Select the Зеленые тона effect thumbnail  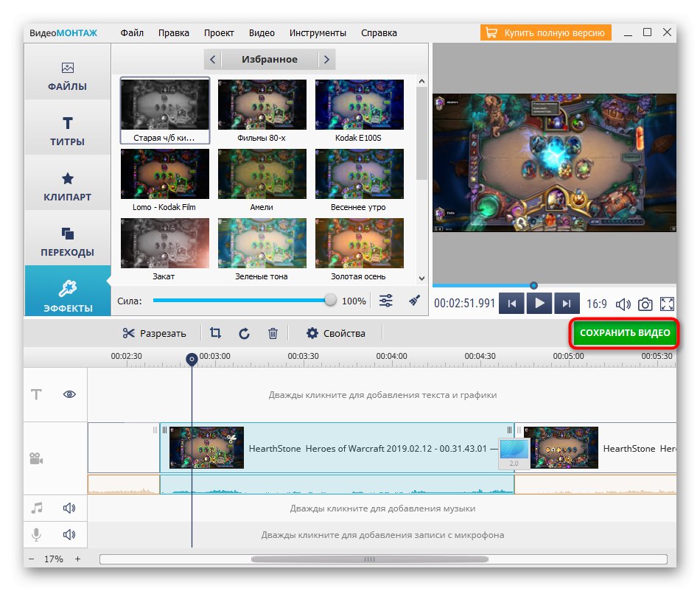click(x=262, y=244)
